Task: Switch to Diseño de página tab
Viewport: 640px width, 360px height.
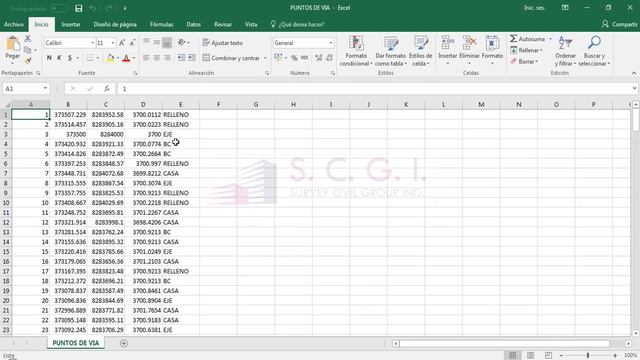Action: click(x=115, y=24)
